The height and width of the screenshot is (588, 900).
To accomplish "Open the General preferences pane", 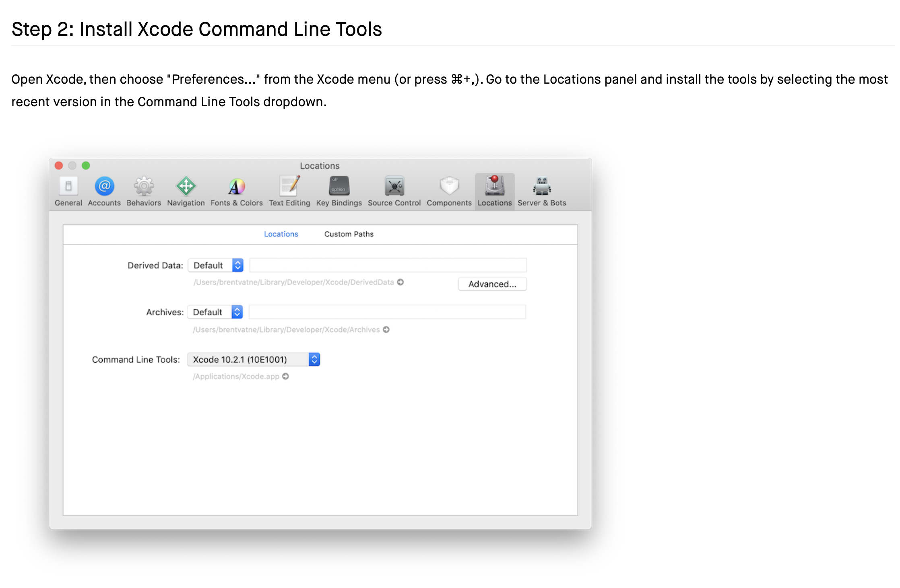I will click(68, 189).
